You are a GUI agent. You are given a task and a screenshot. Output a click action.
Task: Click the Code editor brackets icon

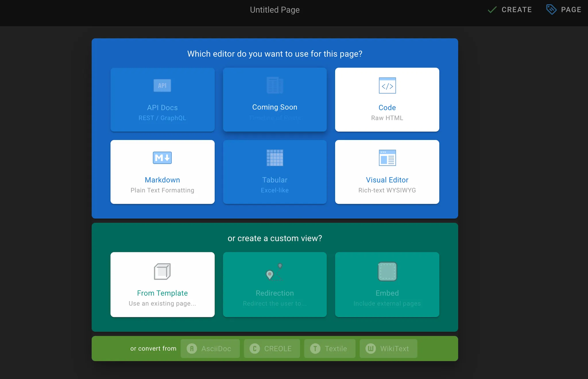387,86
